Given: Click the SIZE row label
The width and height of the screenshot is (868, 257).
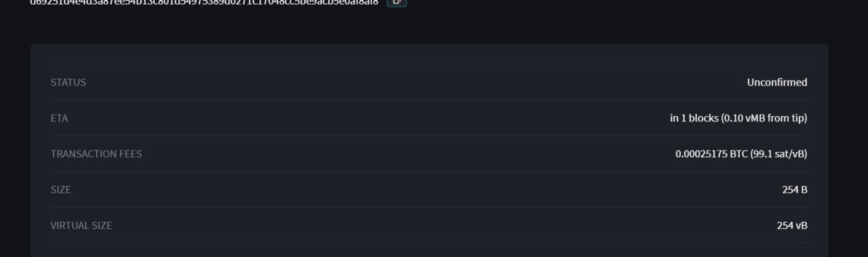Looking at the screenshot, I should pyautogui.click(x=60, y=190).
